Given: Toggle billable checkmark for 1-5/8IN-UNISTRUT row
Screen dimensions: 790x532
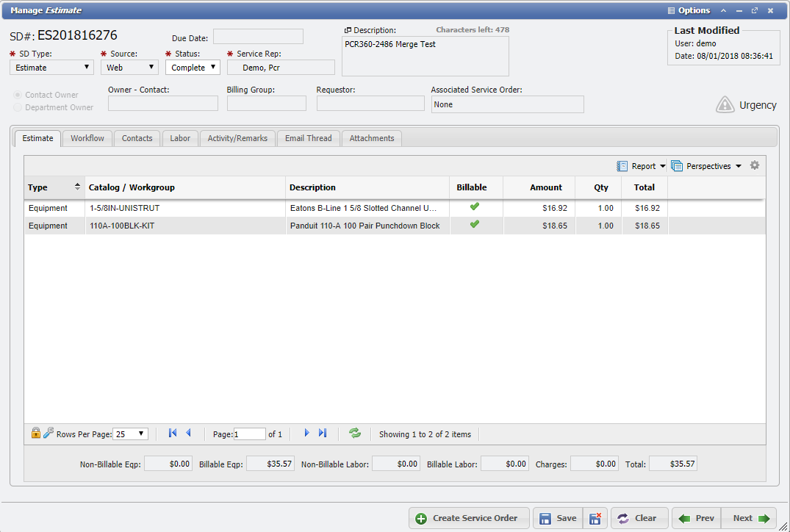Looking at the screenshot, I should [x=475, y=207].
